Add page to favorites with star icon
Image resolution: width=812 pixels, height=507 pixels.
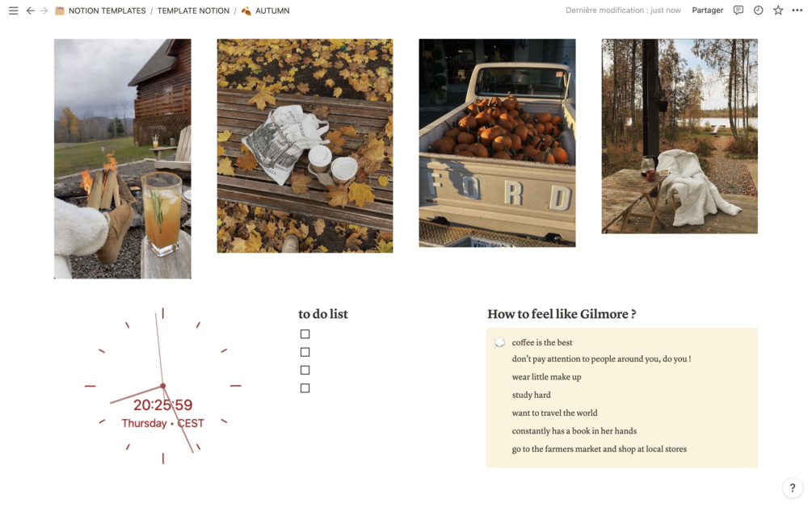(x=778, y=10)
